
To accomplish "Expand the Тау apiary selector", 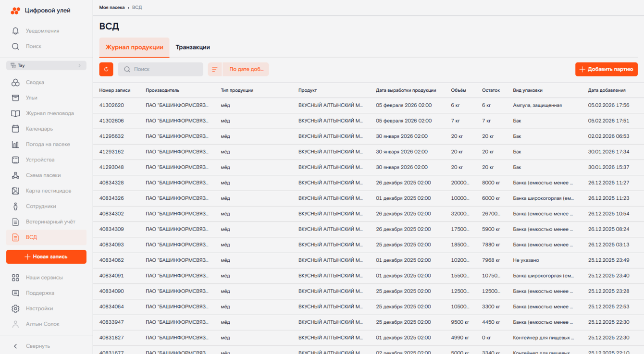I will click(x=46, y=65).
